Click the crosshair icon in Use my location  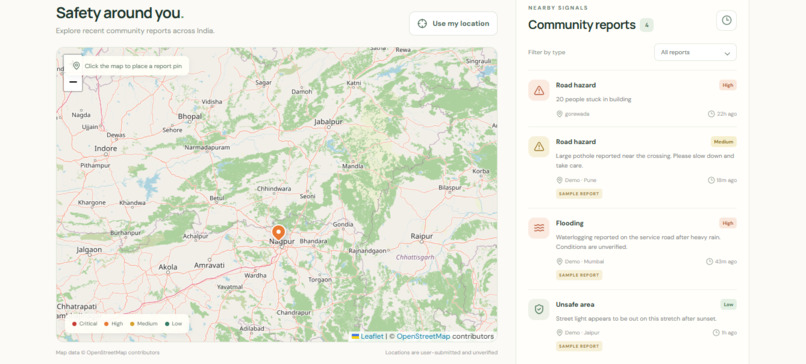pos(422,24)
